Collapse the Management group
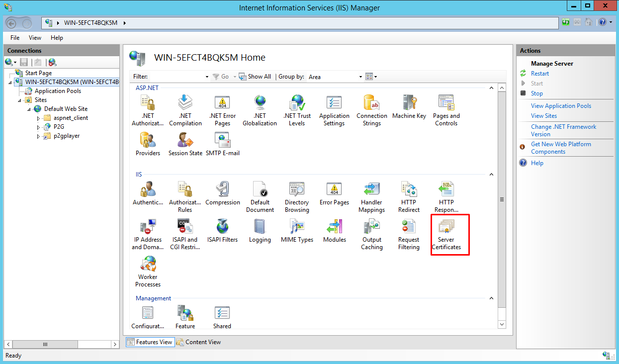This screenshot has height=364, width=619. tap(492, 298)
